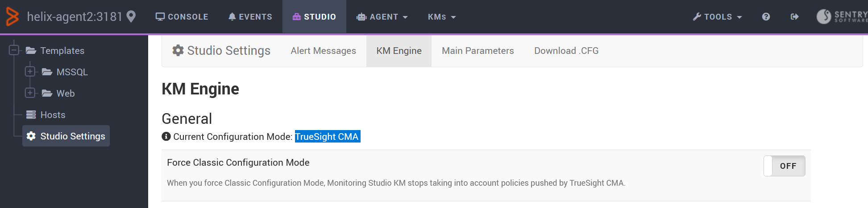Screen dimensions: 868x208
Task: Open the help question mark icon
Action: [x=766, y=16]
